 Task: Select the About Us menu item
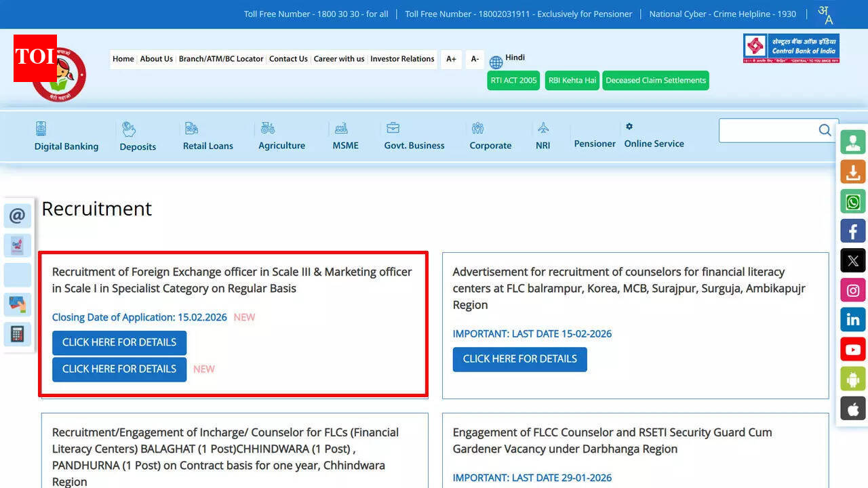pyautogui.click(x=157, y=59)
